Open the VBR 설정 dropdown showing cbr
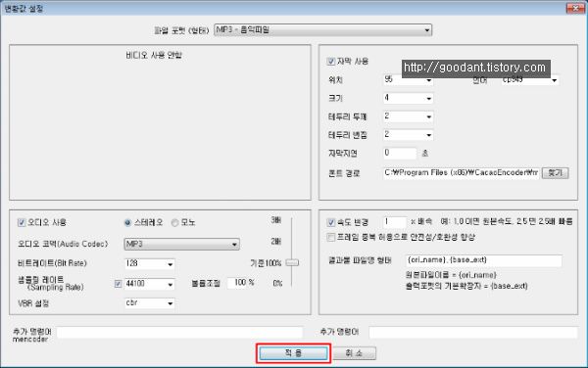This screenshot has height=368, width=588. pyautogui.click(x=149, y=302)
